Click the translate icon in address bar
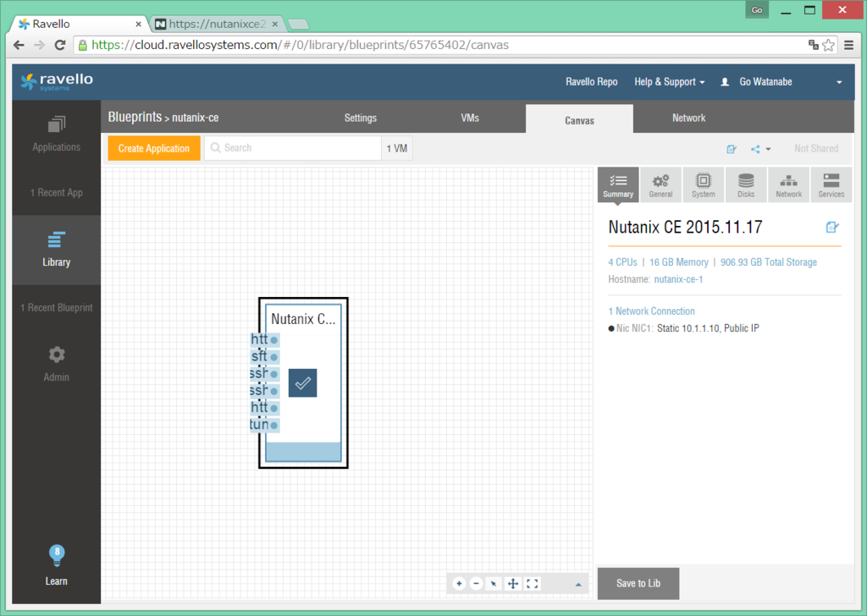 [x=813, y=45]
